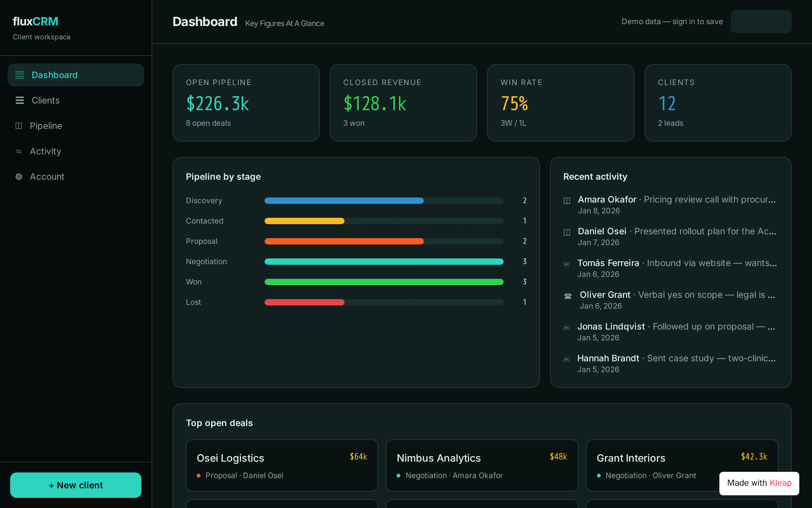Click the "Jan 8, 2026" activity date

coord(599,211)
